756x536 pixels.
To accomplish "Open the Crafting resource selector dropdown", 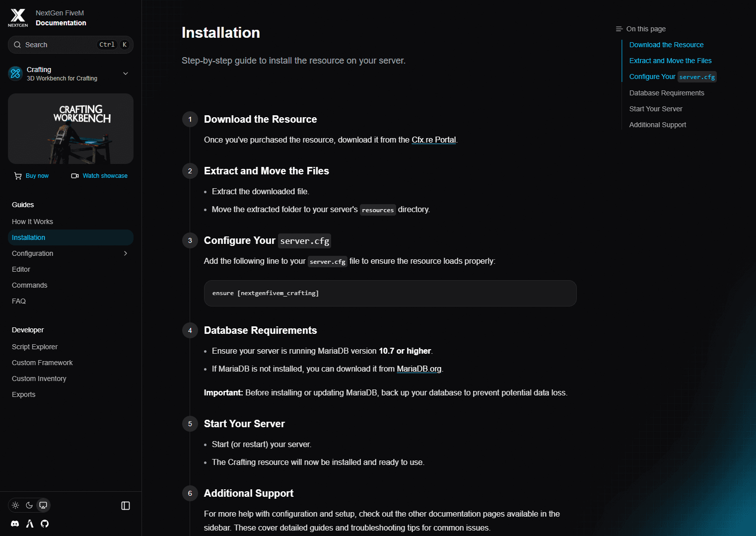I will point(125,74).
